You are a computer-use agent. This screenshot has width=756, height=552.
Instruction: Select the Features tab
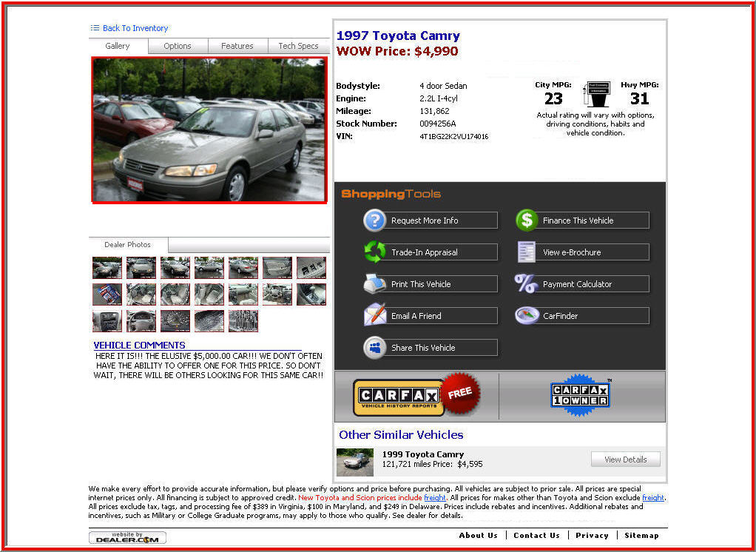[x=237, y=46]
